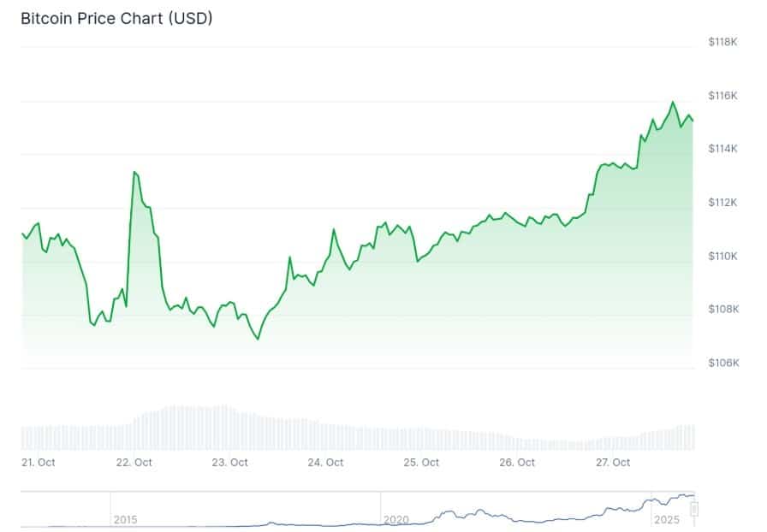Select the 22. Oct date label
Viewport: 767px width, 532px height.
click(134, 462)
